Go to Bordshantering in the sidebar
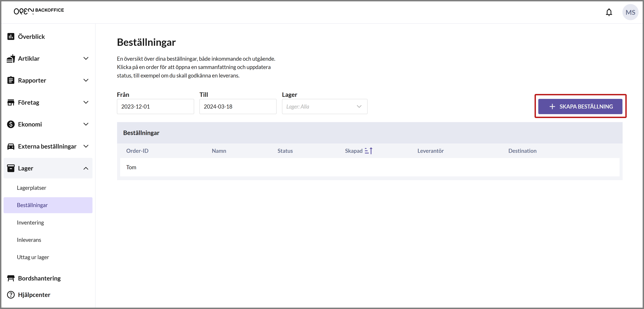This screenshot has width=644, height=309. pyautogui.click(x=39, y=278)
